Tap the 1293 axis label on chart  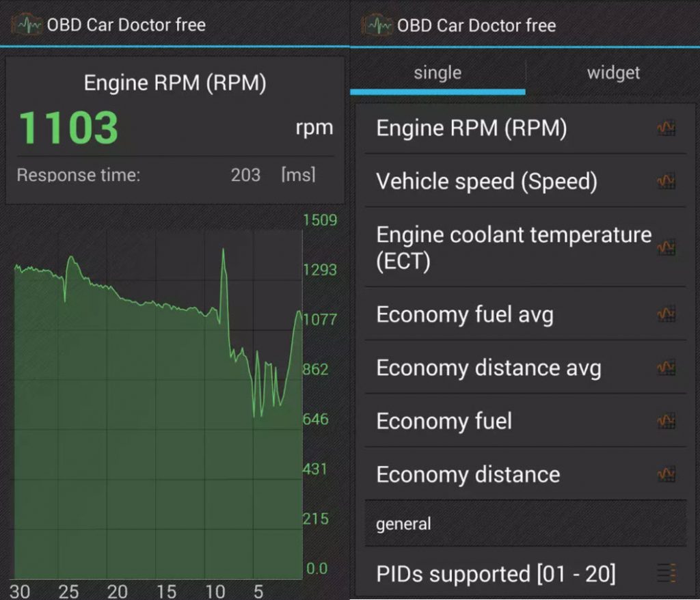pos(320,270)
